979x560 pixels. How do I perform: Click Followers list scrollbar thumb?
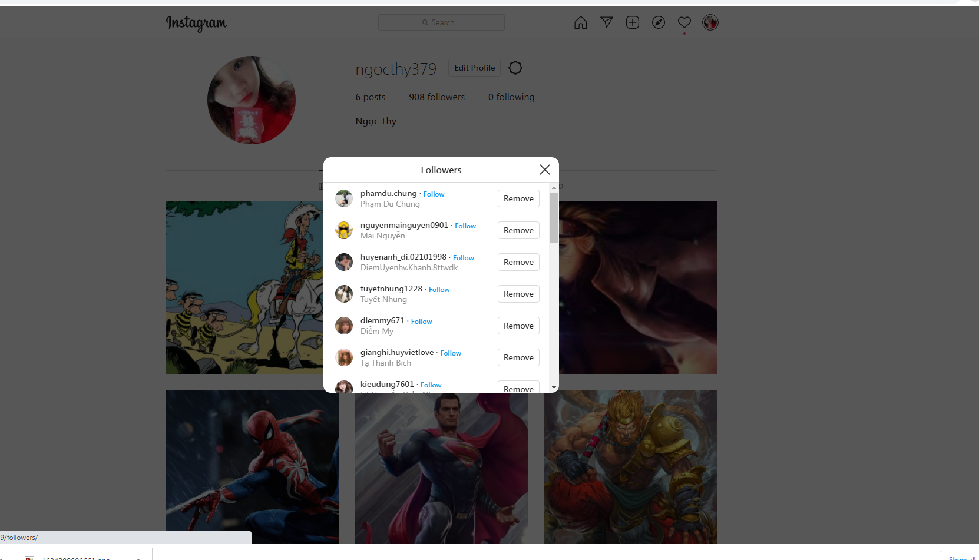[554, 218]
